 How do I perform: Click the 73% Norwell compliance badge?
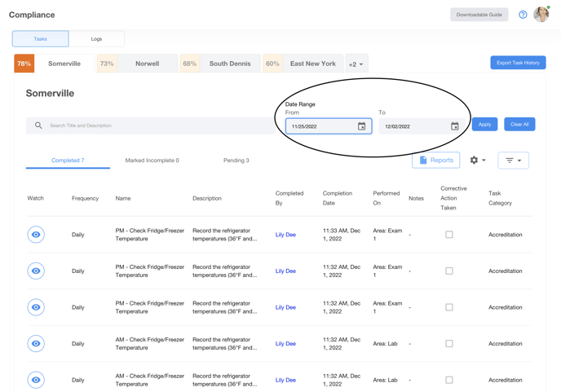tap(107, 64)
